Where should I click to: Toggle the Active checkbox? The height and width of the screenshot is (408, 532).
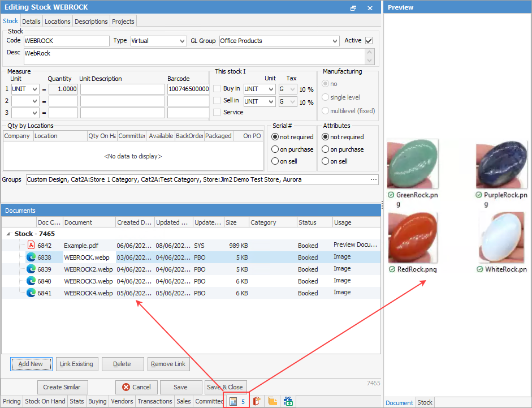click(x=369, y=41)
